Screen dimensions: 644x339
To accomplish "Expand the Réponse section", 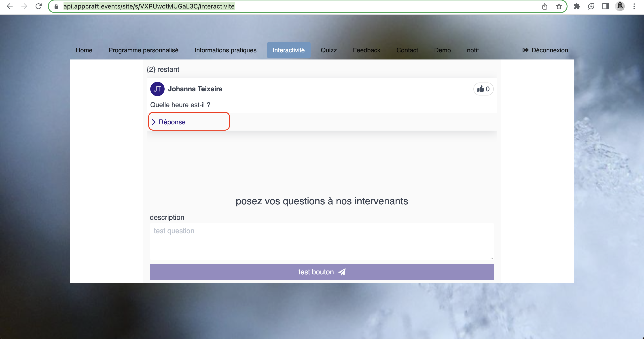I will 172,122.
